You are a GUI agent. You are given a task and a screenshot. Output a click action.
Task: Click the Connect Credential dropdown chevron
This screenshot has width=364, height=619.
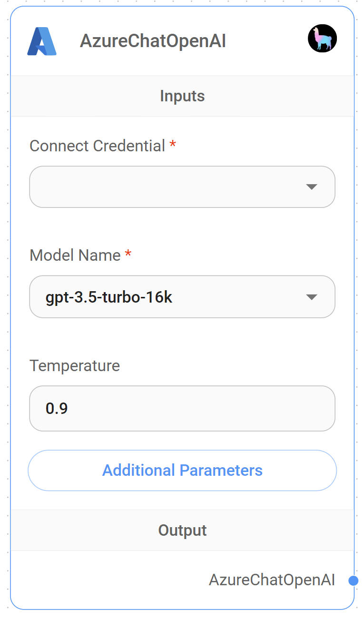coord(312,187)
